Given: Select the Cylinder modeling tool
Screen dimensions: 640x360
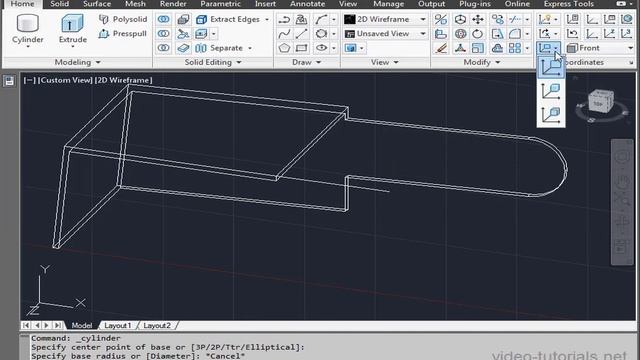Looking at the screenshot, I should click(28, 30).
